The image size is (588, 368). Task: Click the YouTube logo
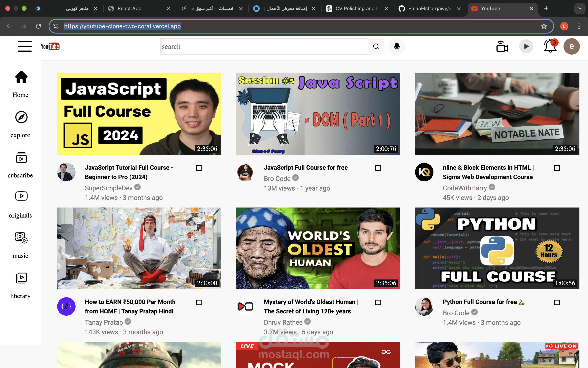click(50, 46)
